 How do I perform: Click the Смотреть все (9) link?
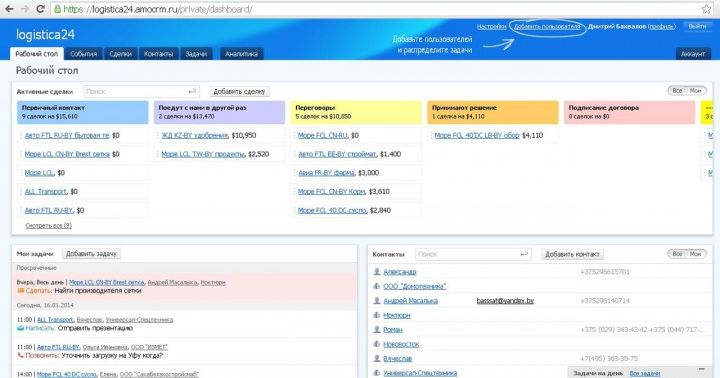(49, 226)
